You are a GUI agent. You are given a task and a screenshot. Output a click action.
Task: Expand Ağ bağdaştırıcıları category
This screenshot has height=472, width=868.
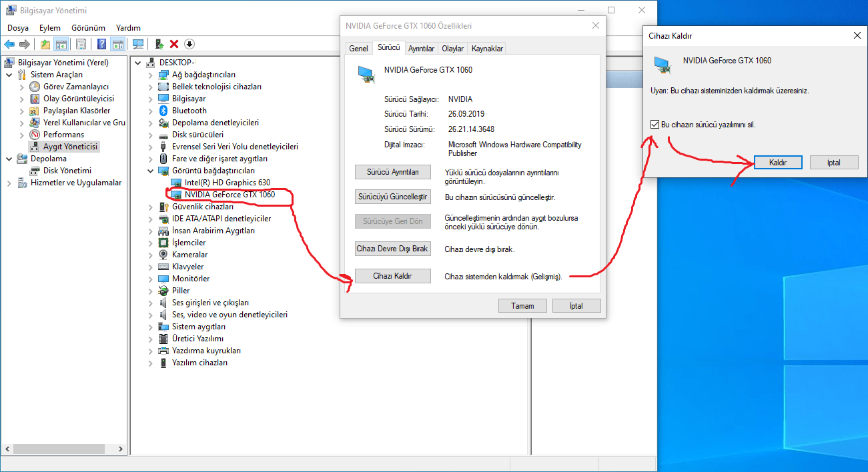coord(150,75)
